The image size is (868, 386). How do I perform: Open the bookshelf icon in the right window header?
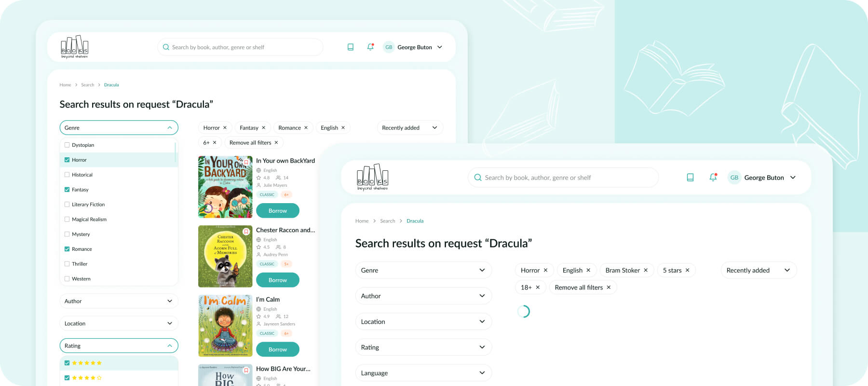coord(690,178)
